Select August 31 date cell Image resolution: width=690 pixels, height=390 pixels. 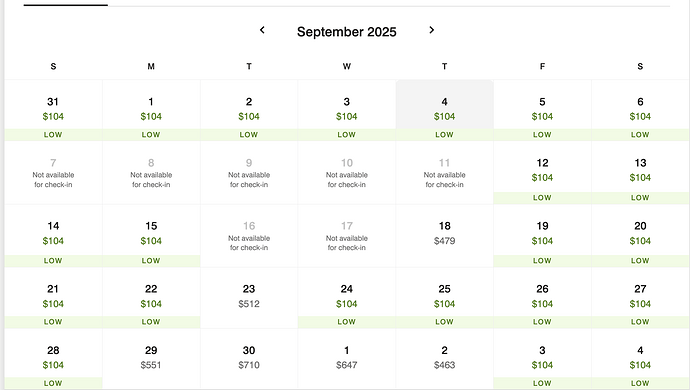tap(53, 110)
